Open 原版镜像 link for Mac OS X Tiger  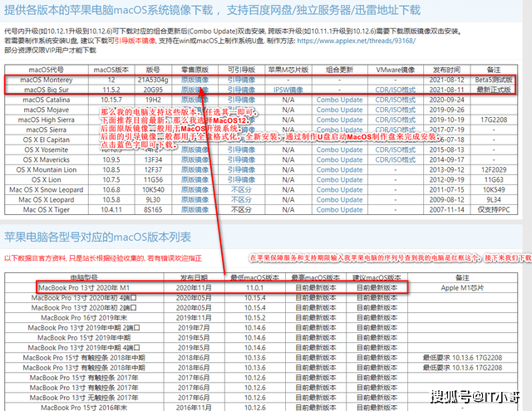195,210
